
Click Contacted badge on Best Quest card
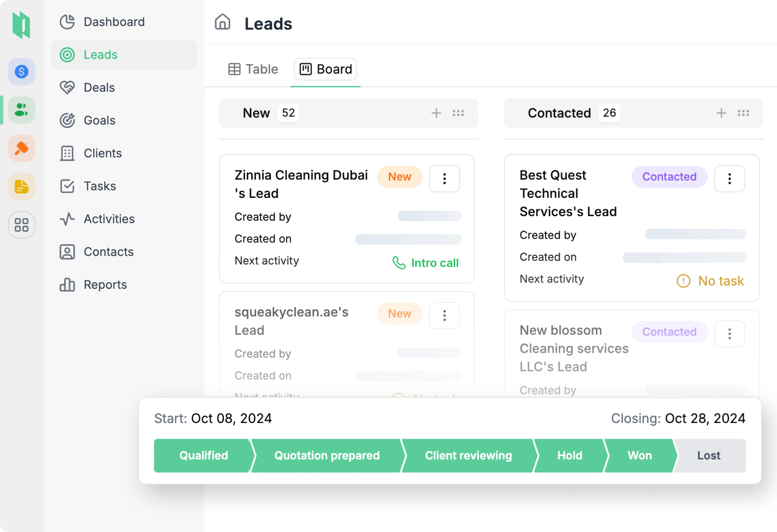(669, 177)
